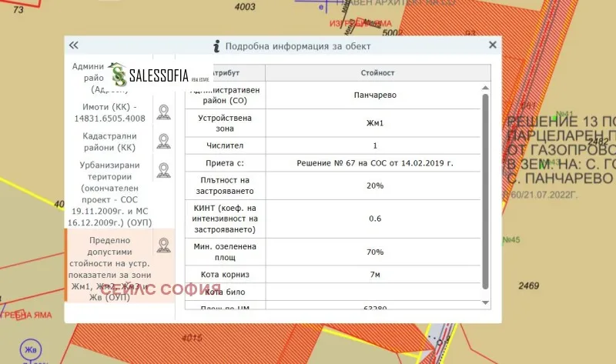This screenshot has width=616, height=364.
Task: Select the Кадастрални райони (КК) list item
Action: coord(109,142)
